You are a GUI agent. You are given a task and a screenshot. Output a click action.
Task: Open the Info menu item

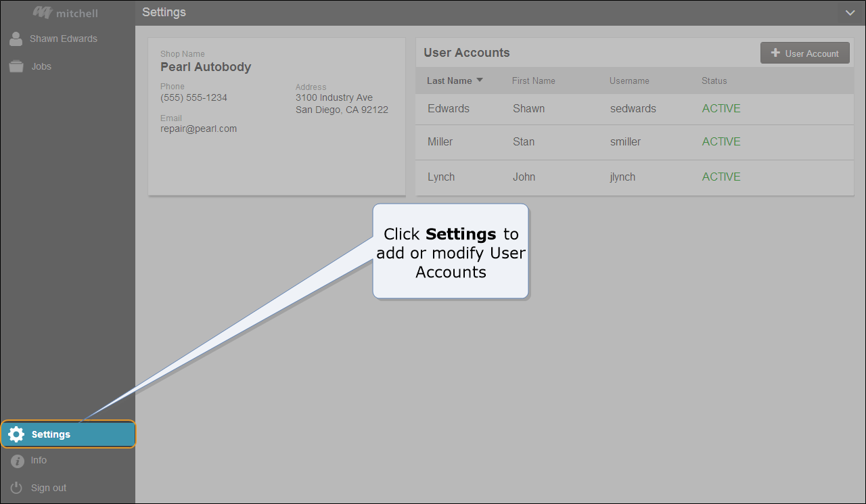[x=39, y=460]
